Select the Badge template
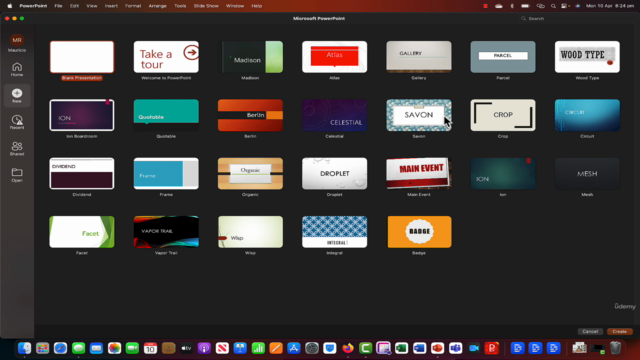This screenshot has width=640, height=360. pyautogui.click(x=419, y=232)
